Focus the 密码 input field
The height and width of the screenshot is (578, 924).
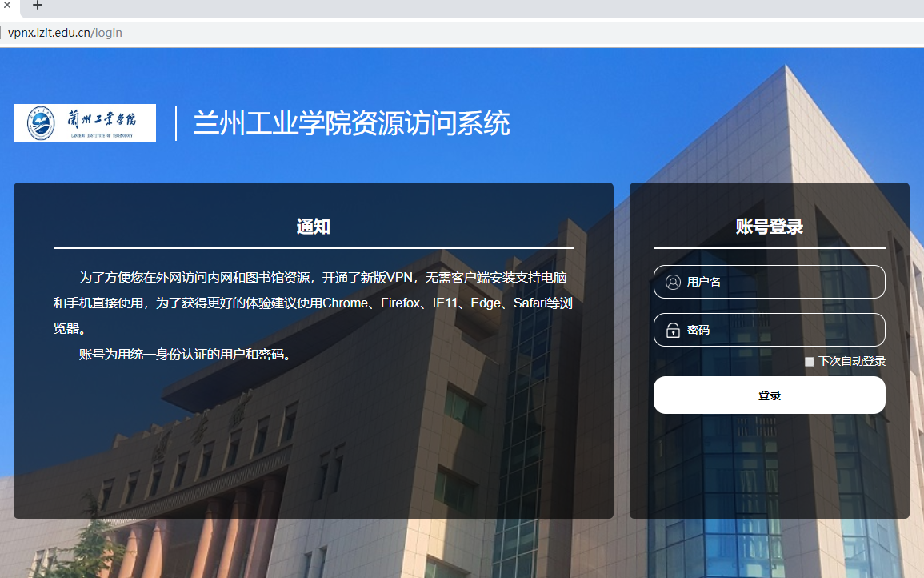780,330
